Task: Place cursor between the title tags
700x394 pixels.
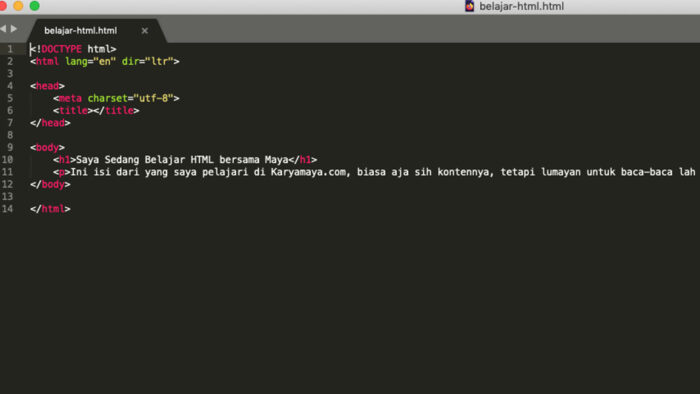Action: (93, 111)
